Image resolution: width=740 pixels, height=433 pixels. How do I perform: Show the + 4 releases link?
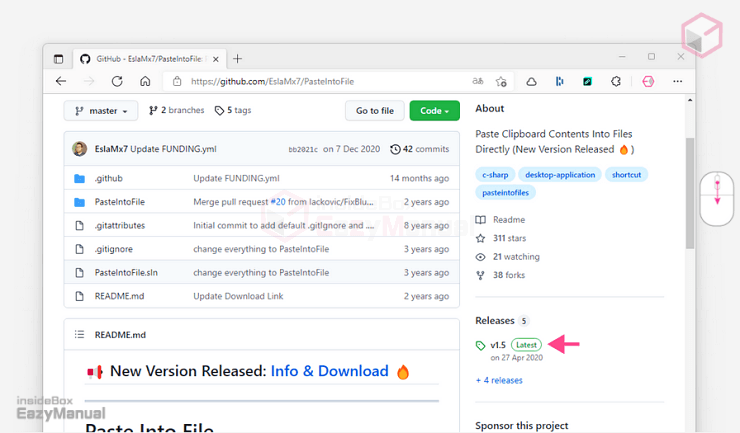tap(499, 380)
